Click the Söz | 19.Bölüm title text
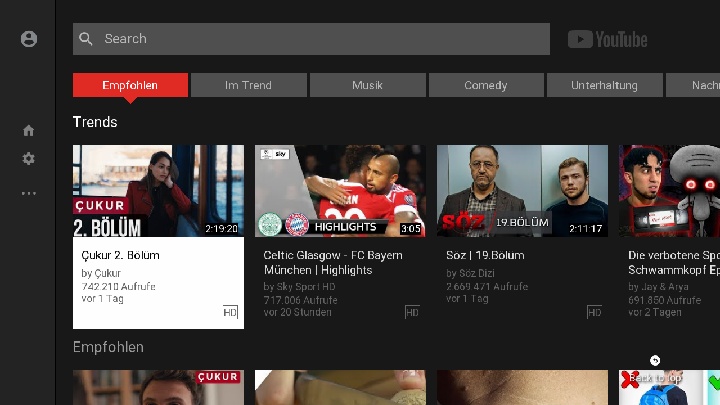 [485, 255]
